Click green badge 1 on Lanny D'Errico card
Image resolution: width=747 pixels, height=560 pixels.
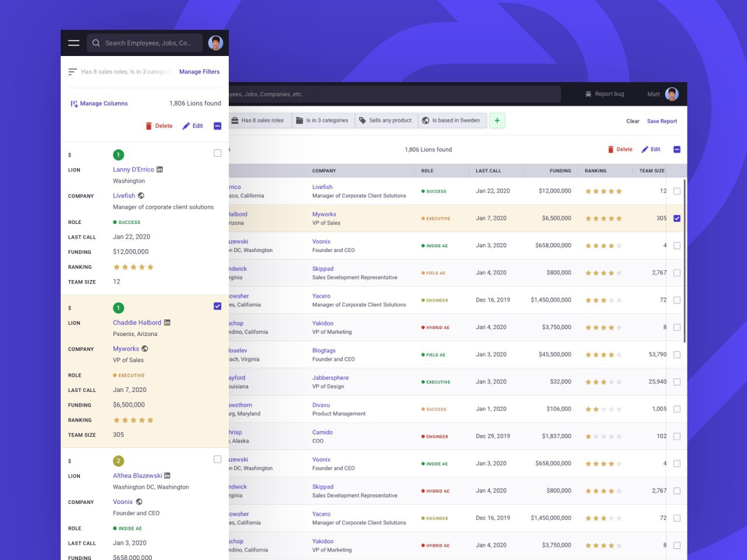tap(118, 155)
